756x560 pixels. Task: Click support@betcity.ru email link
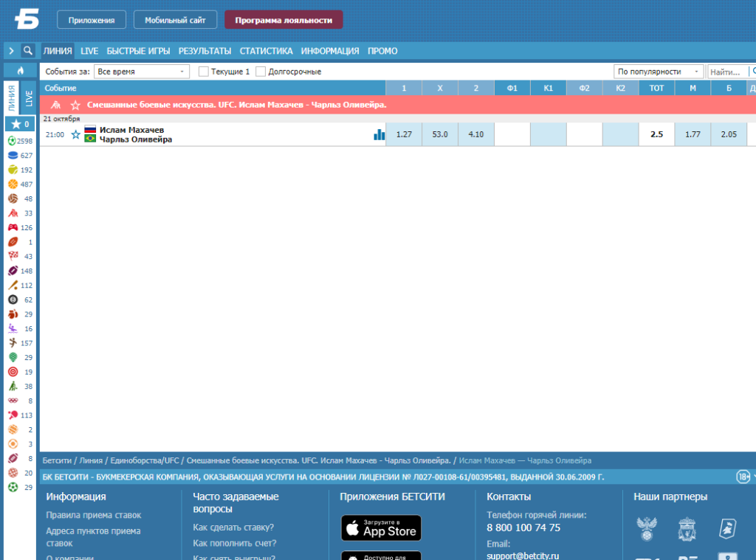523,556
